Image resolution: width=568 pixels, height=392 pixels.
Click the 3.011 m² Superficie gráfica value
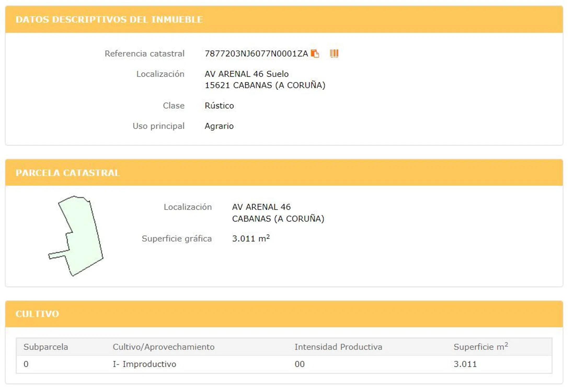tap(251, 239)
